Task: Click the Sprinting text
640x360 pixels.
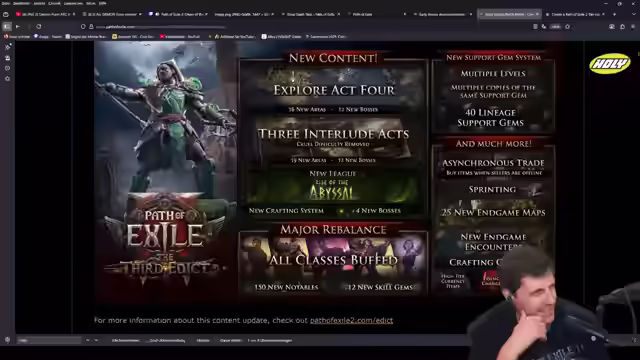Action: coord(492,189)
